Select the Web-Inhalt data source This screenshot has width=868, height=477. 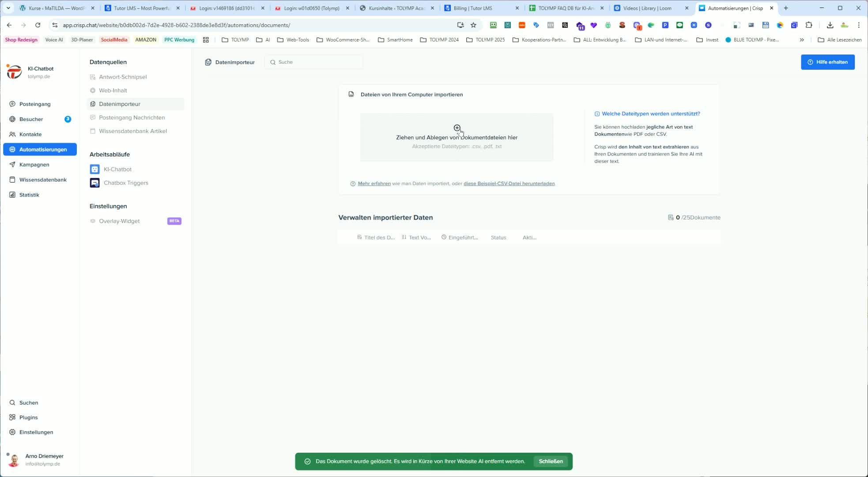(113, 91)
